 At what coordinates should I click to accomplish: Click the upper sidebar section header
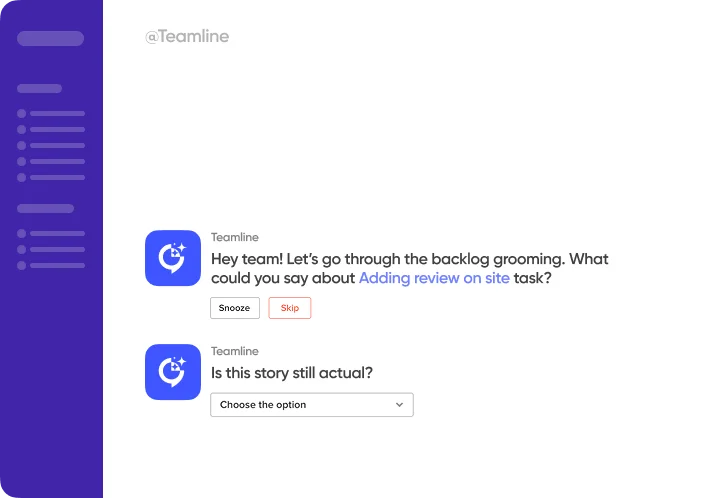(x=39, y=88)
